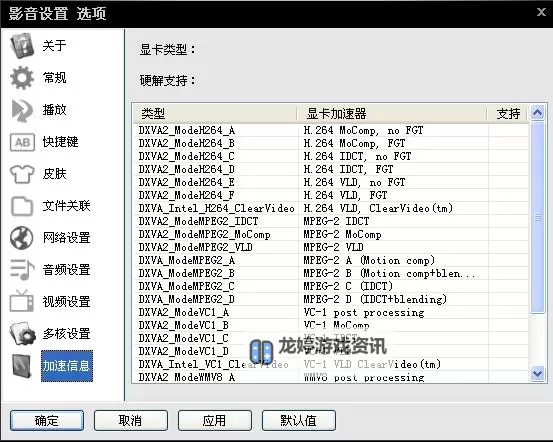Click the 音频设置 music note icon
Viewport: 553px width, 442px height.
point(22,270)
